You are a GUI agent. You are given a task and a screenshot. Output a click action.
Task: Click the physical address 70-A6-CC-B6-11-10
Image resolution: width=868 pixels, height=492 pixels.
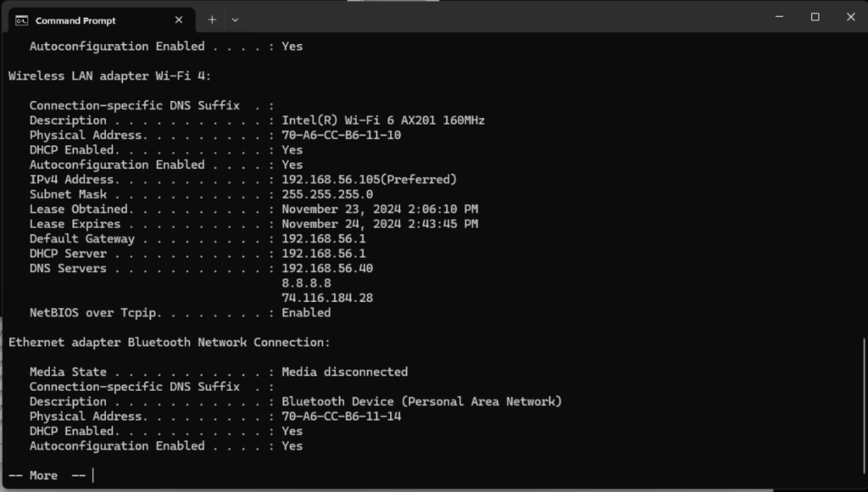341,135
